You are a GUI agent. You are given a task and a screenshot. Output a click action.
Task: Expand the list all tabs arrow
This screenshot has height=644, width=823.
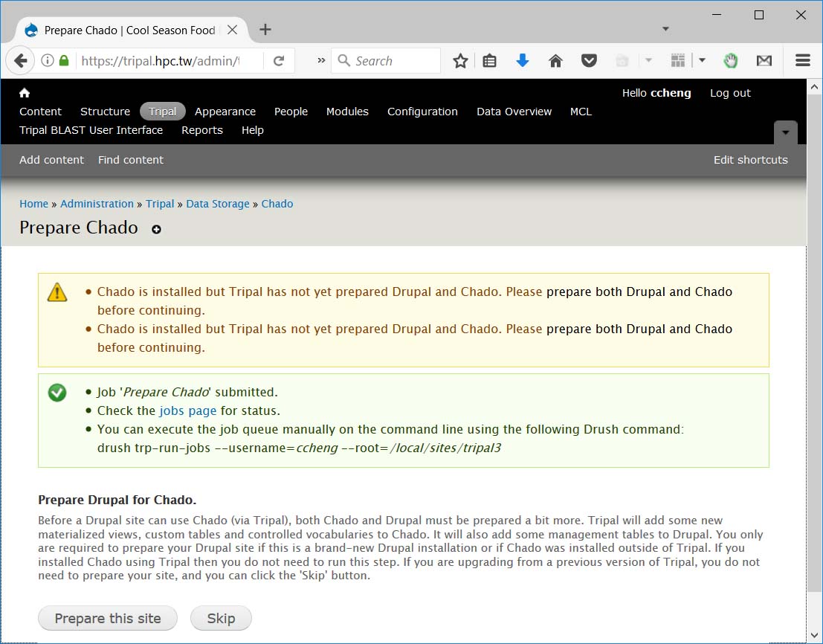click(x=665, y=30)
